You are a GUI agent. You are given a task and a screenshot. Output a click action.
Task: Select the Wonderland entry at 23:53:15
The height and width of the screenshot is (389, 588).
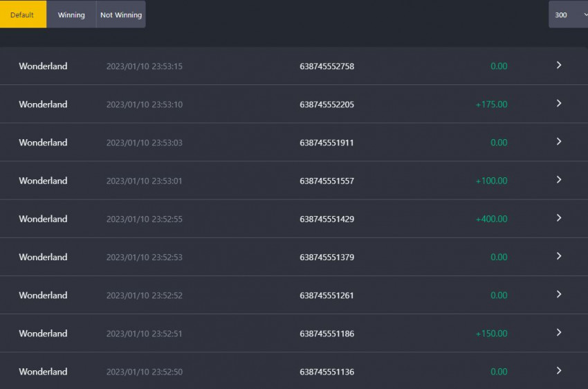[x=43, y=66]
